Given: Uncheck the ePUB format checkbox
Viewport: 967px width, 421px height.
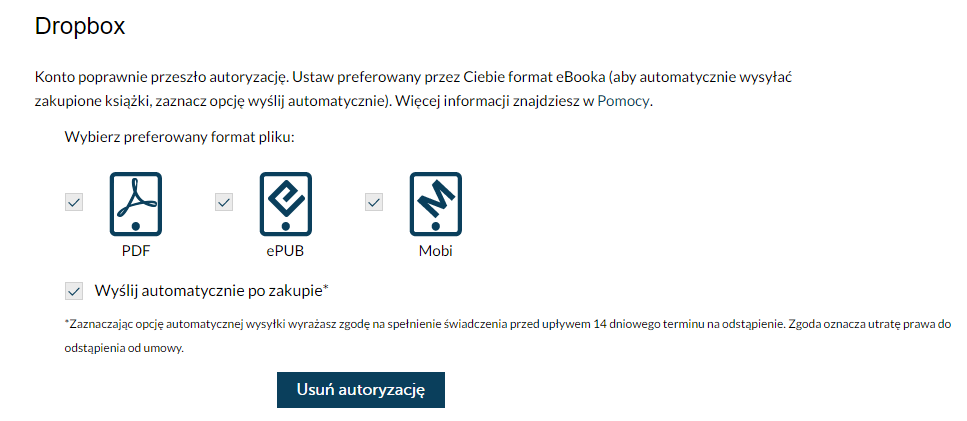Looking at the screenshot, I should click(224, 202).
